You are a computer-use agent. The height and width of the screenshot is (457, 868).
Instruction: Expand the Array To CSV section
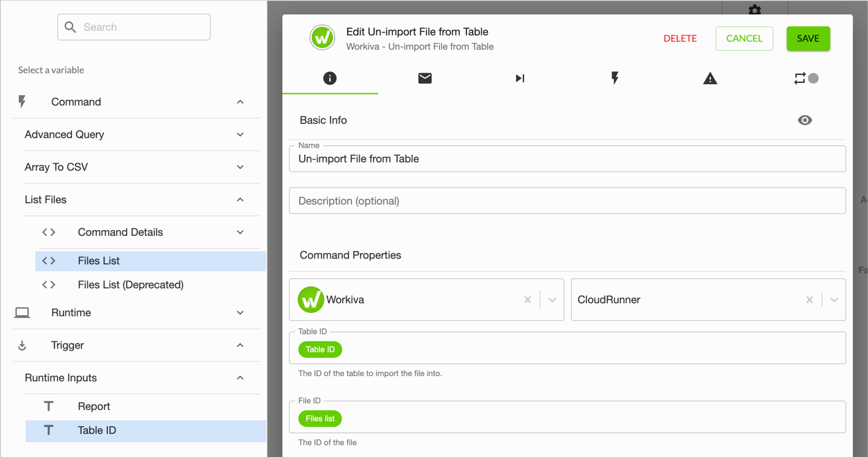pos(240,167)
